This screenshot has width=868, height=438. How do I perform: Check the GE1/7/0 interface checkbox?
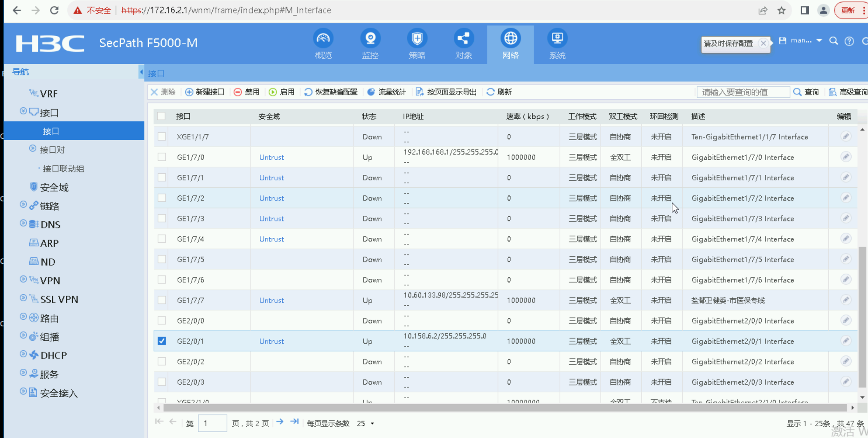tap(162, 157)
